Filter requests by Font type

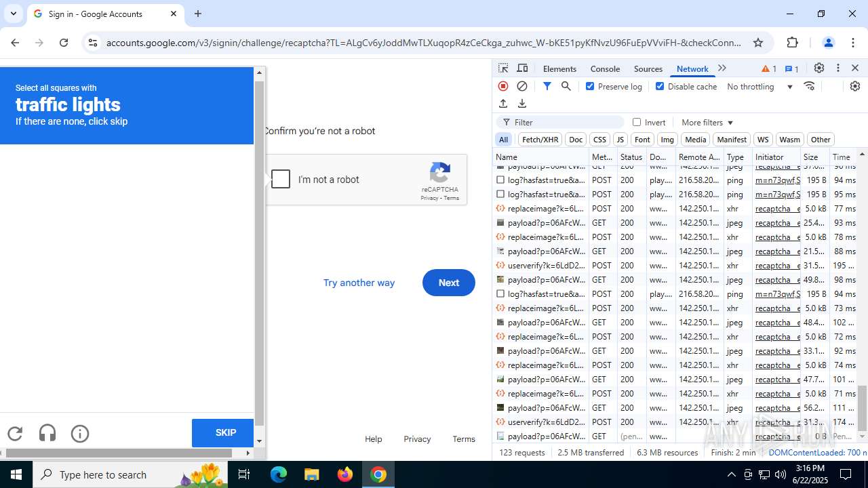point(642,140)
